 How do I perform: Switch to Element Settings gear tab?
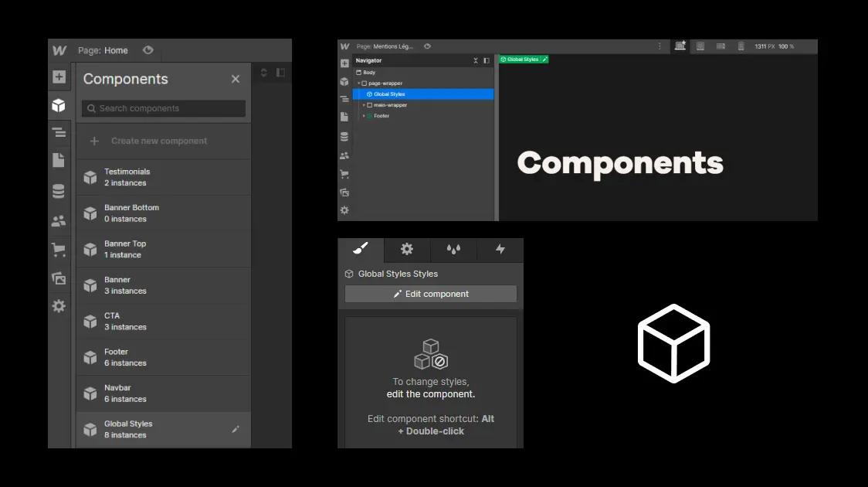[x=407, y=250]
